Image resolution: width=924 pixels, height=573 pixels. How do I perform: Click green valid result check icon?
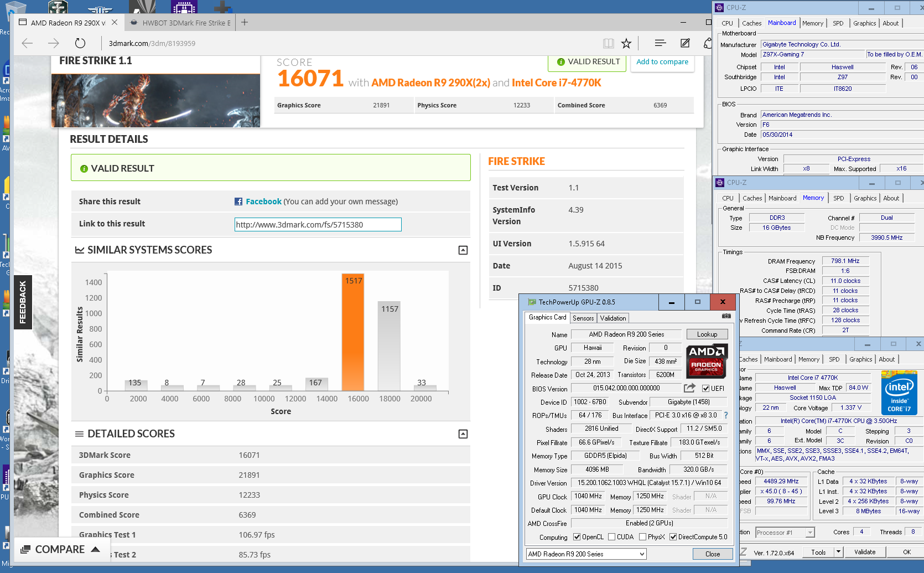click(84, 169)
